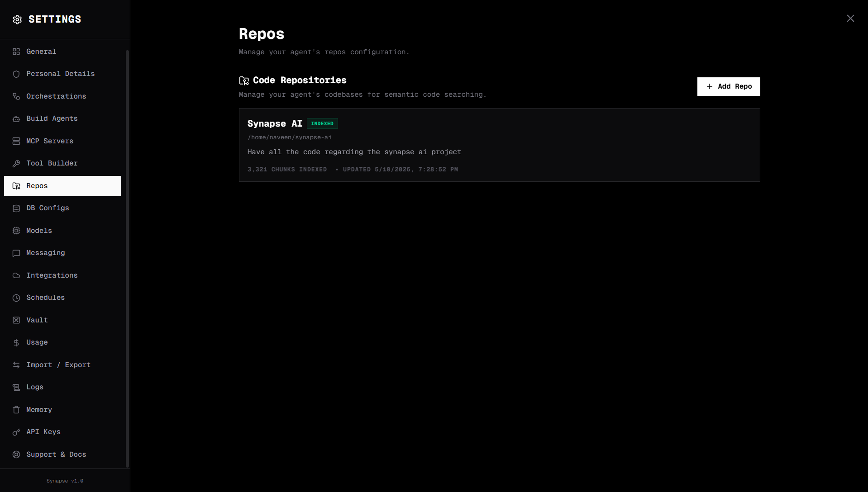Click the Build Agents robot icon
868x492 pixels.
pyautogui.click(x=16, y=119)
